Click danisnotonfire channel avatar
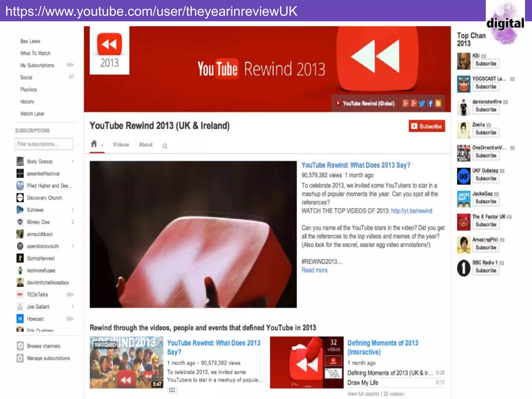This screenshot has width=532, height=399. tap(464, 107)
